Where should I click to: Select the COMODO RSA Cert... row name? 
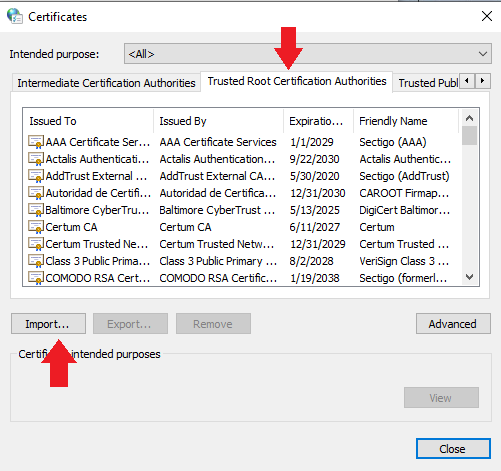click(98, 278)
